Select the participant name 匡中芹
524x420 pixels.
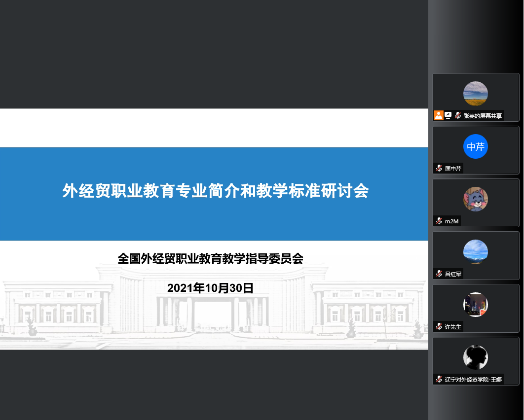[x=453, y=169]
